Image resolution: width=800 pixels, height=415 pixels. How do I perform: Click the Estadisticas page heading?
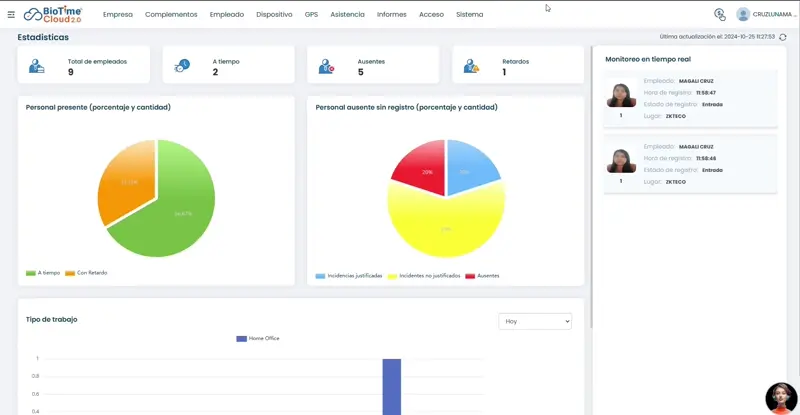click(43, 37)
